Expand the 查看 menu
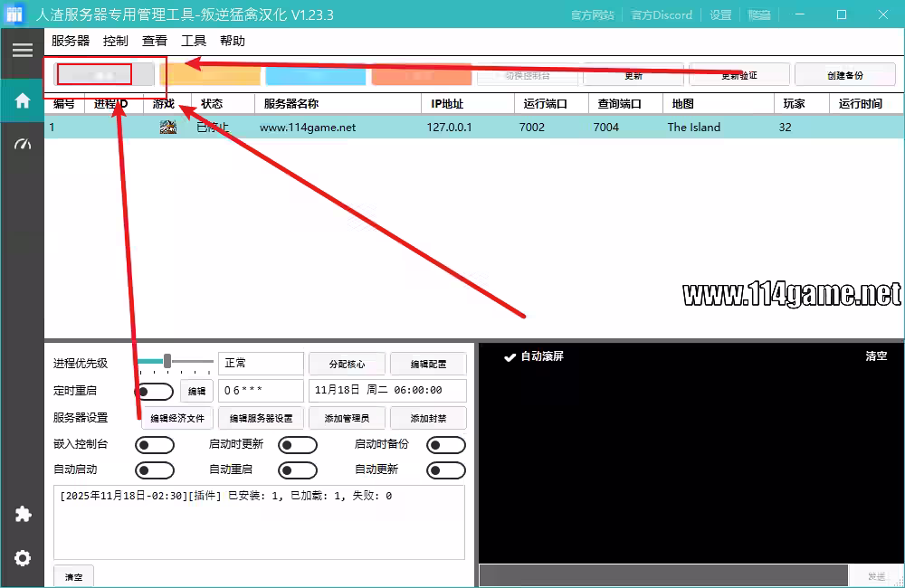The height and width of the screenshot is (588, 905). pos(155,42)
